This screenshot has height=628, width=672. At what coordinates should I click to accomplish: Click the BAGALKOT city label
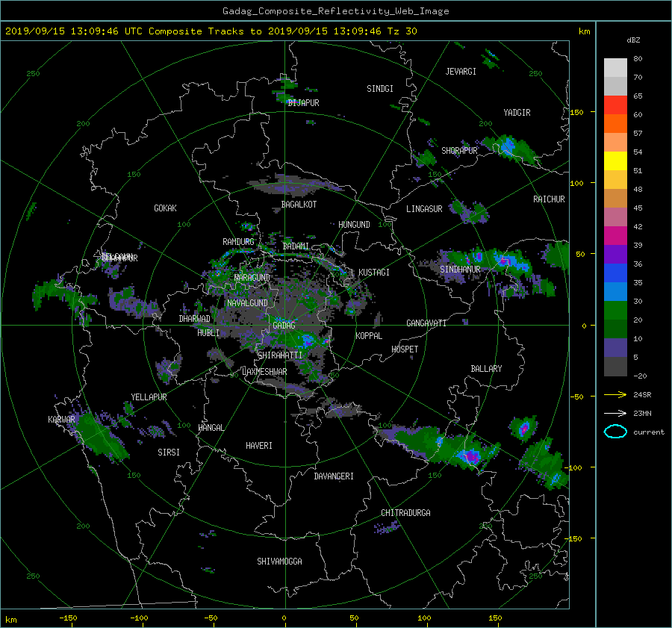pyautogui.click(x=299, y=205)
